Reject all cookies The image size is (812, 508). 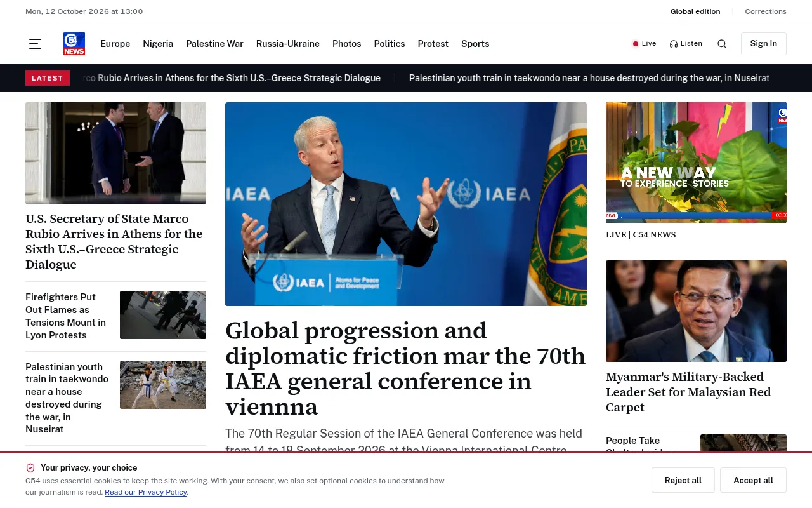point(683,480)
